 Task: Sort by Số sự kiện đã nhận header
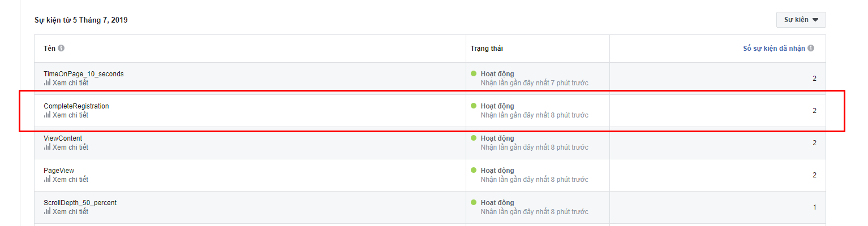(774, 49)
